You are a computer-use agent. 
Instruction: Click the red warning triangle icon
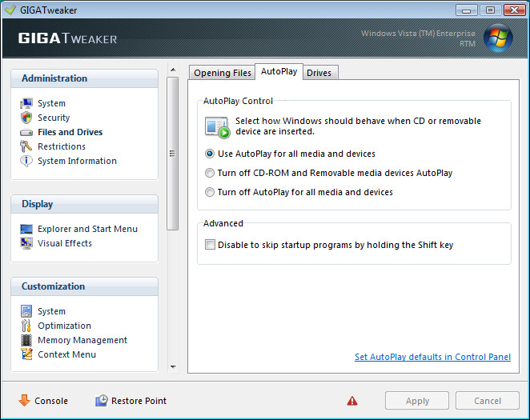click(x=352, y=401)
